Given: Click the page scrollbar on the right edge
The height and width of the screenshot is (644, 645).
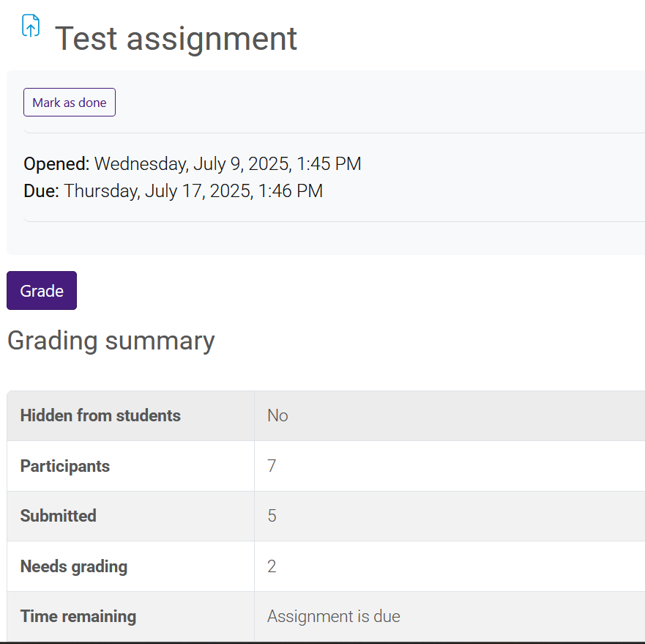Looking at the screenshot, I should click(x=642, y=322).
